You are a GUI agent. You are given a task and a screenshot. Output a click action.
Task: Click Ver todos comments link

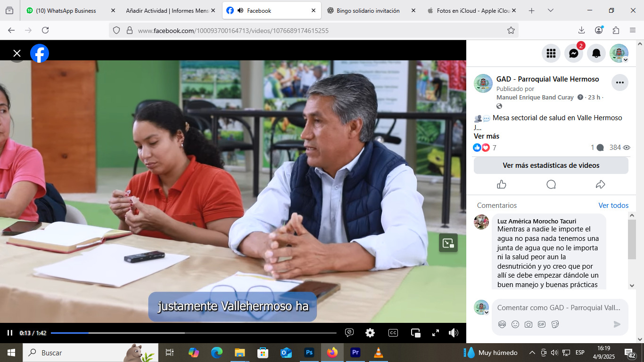click(x=613, y=206)
